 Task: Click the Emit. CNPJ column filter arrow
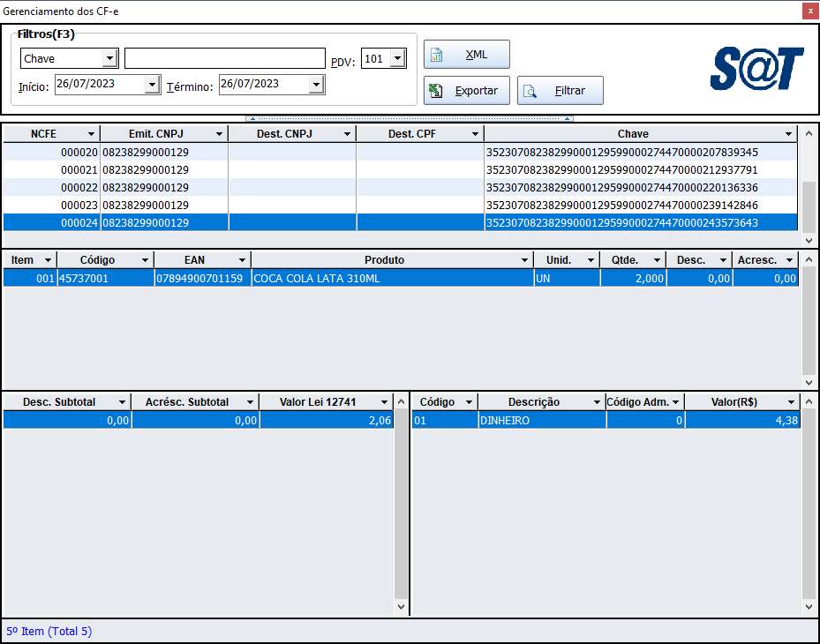click(x=219, y=134)
